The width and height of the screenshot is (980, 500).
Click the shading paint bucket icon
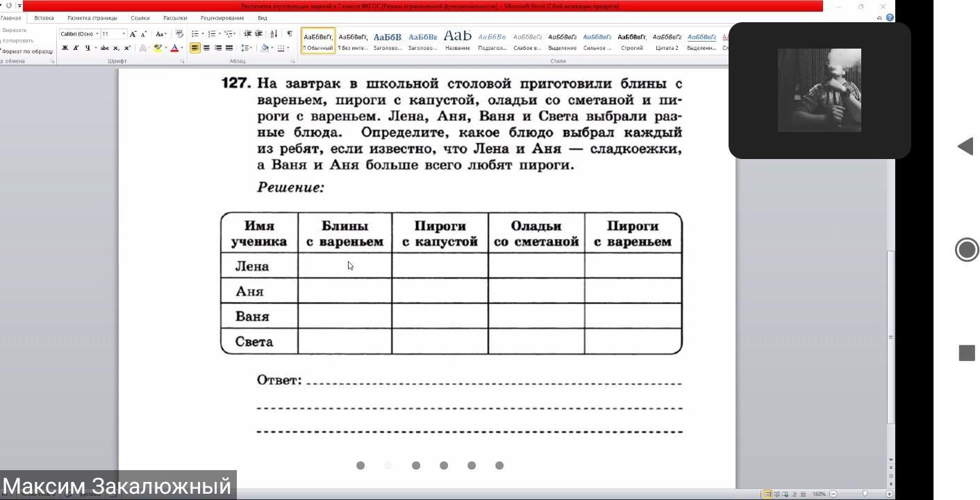coord(265,48)
